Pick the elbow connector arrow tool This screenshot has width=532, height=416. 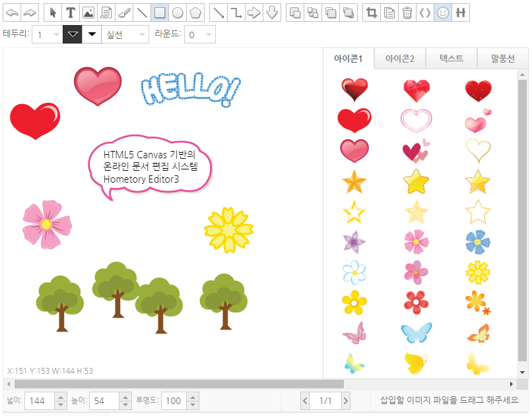(236, 13)
